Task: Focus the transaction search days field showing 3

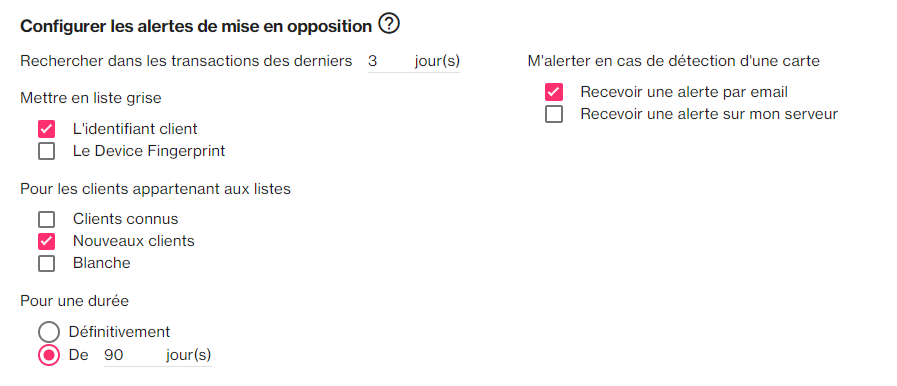Action: 388,61
